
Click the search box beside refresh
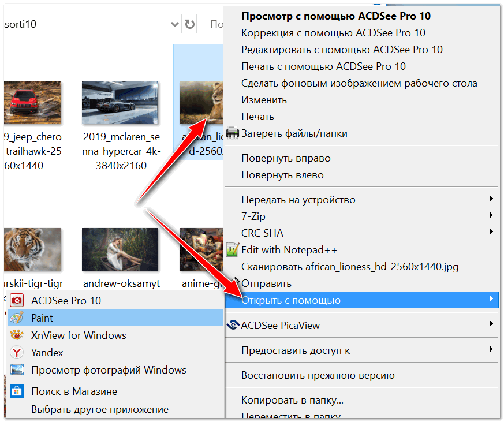coord(214,24)
